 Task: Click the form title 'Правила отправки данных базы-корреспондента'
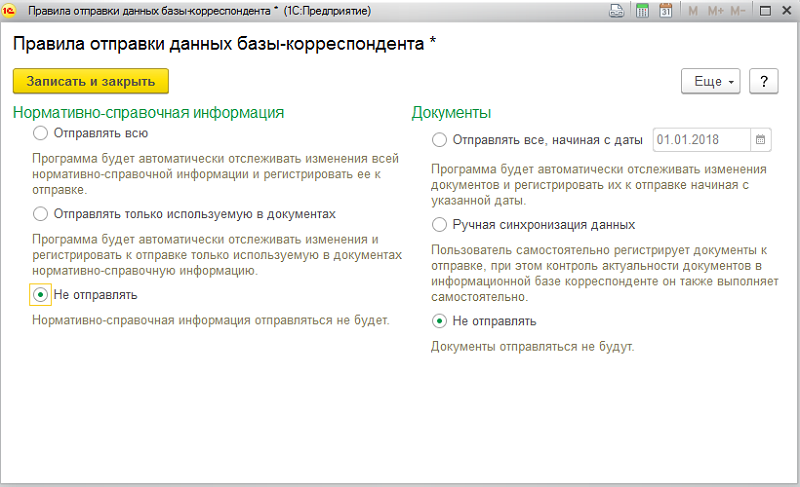point(218,44)
